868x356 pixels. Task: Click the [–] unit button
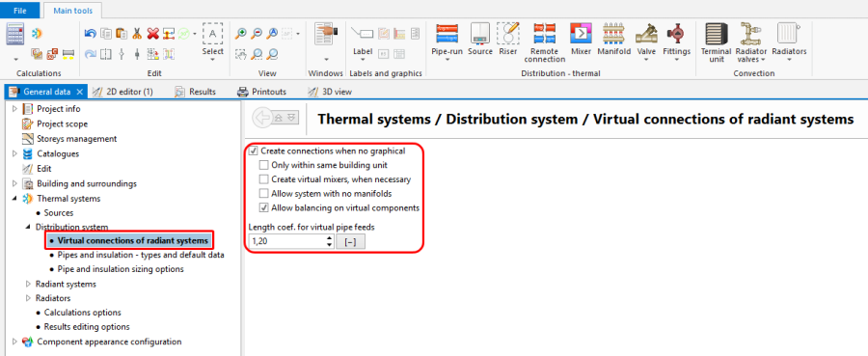point(350,242)
